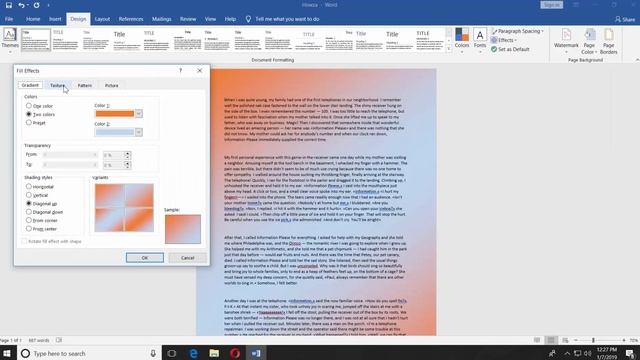This screenshot has height=360, width=640.
Task: Click the orange Color 1 swatch
Action: coord(115,113)
